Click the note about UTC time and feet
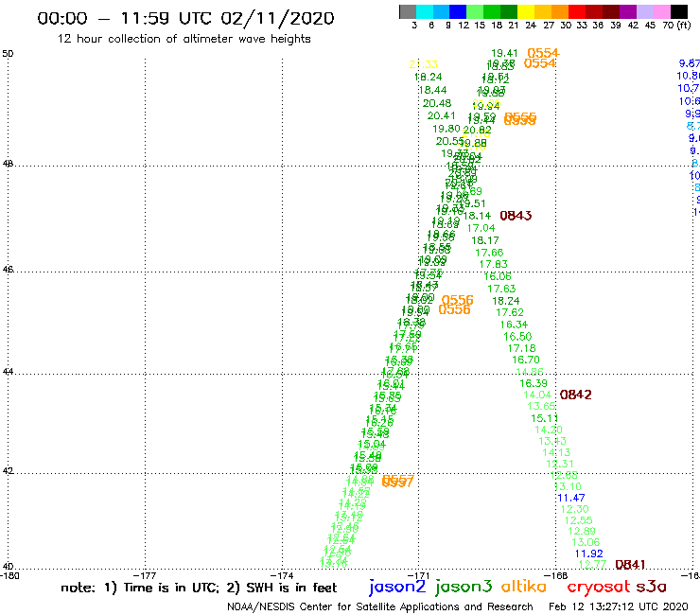Viewport: 700px width, 615px height. [199, 588]
